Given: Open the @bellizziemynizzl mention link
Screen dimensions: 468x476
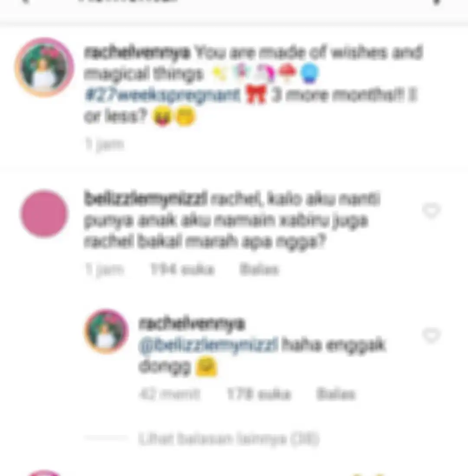Looking at the screenshot, I should pos(208,345).
